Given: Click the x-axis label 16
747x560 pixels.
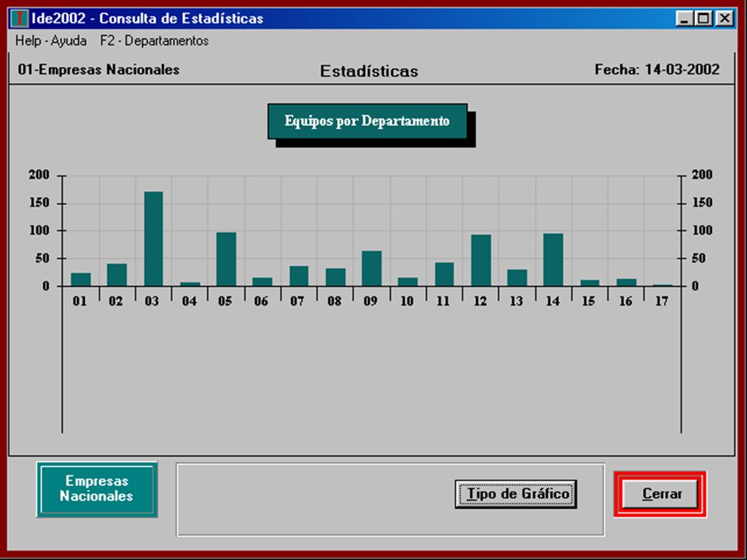Looking at the screenshot, I should (x=626, y=301).
